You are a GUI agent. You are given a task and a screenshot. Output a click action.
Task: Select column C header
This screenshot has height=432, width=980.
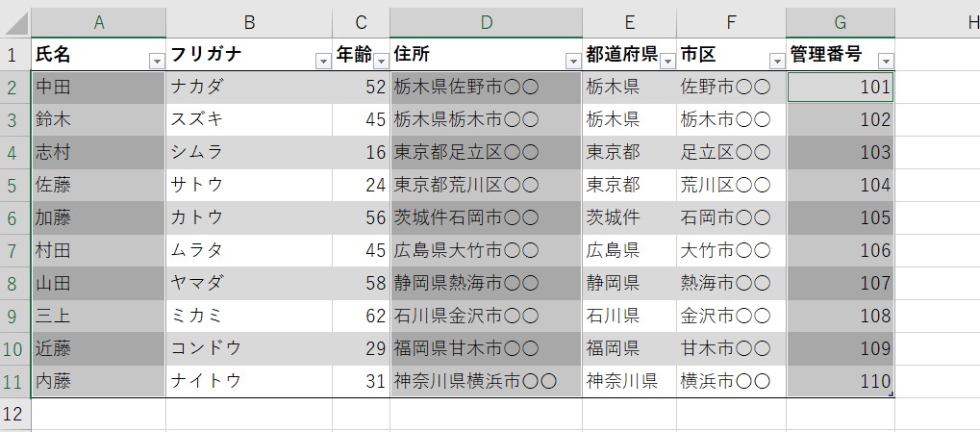point(362,23)
